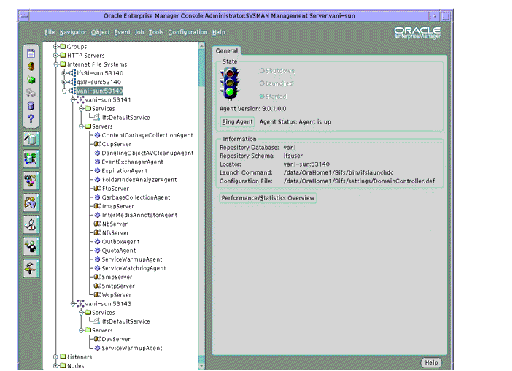Open the database wizard drawer icon

click(x=31, y=139)
